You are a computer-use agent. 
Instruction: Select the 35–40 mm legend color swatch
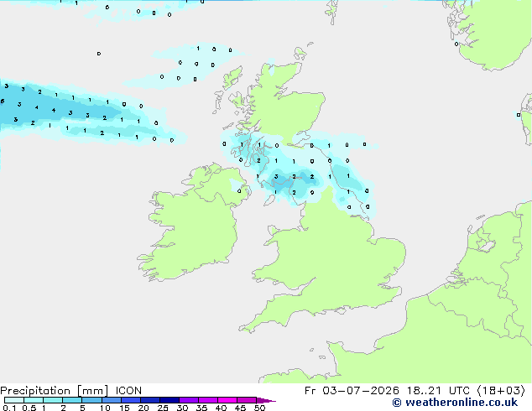pos(208,400)
